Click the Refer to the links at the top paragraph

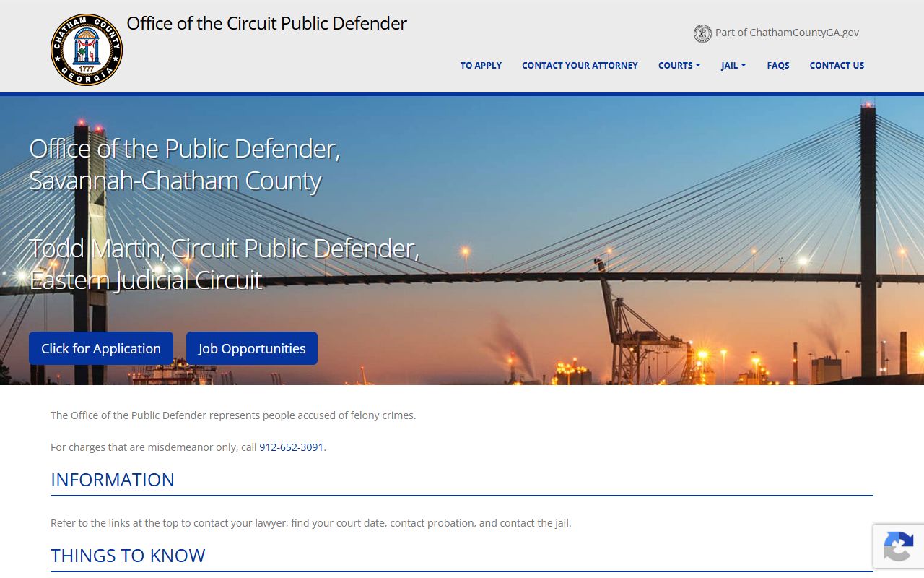311,523
